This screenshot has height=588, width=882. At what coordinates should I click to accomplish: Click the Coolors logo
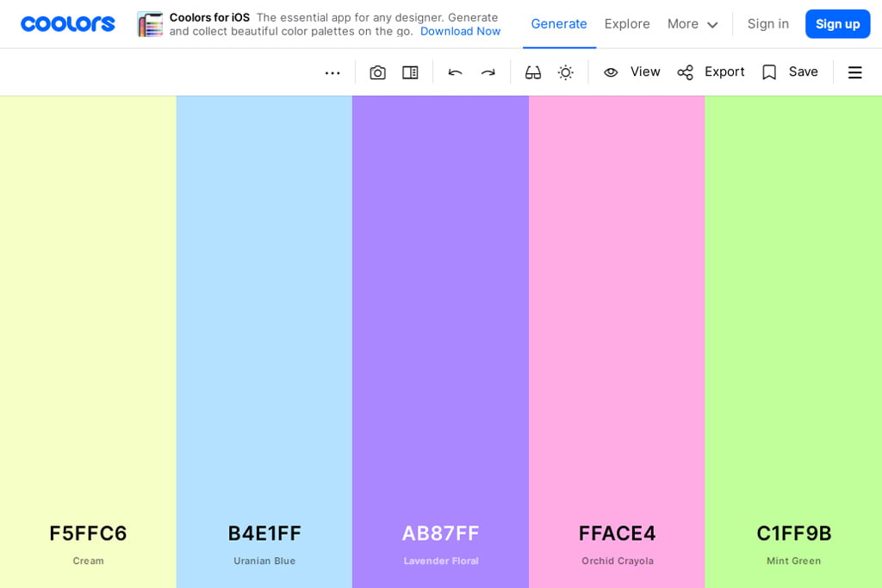click(x=68, y=24)
